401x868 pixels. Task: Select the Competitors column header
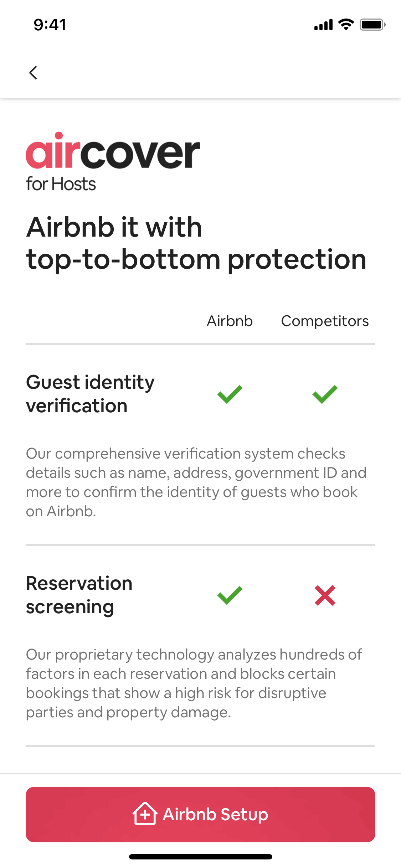pos(325,321)
